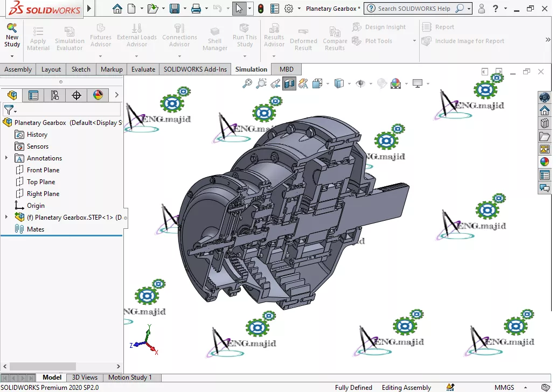556x392 pixels.
Task: Open the New Study dropdown arrow
Action: pyautogui.click(x=12, y=56)
